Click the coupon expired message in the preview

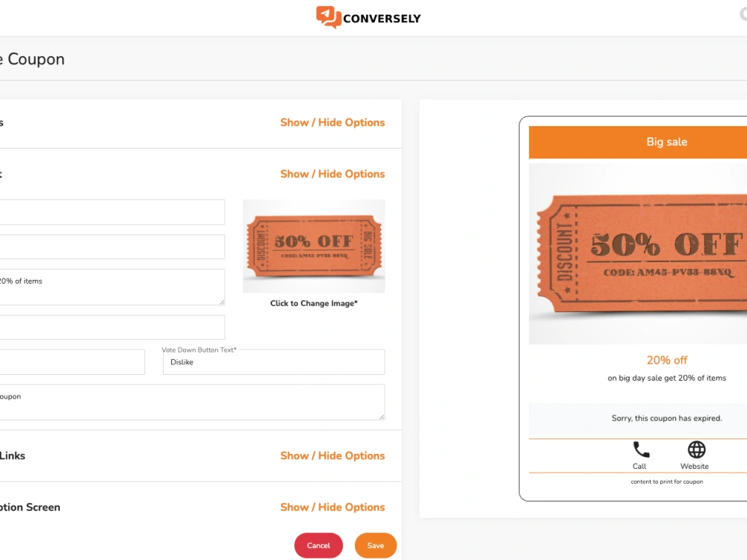click(666, 418)
